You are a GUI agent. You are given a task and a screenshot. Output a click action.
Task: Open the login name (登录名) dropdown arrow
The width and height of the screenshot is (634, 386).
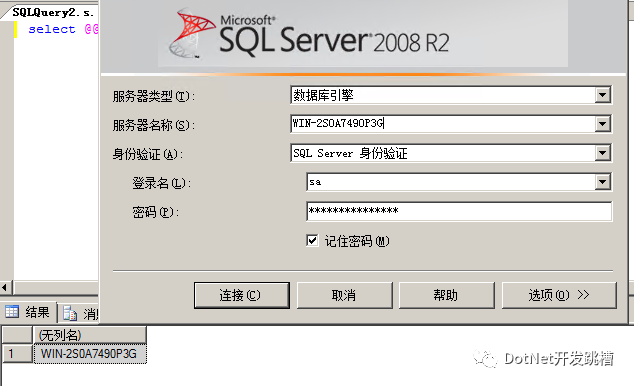[602, 182]
